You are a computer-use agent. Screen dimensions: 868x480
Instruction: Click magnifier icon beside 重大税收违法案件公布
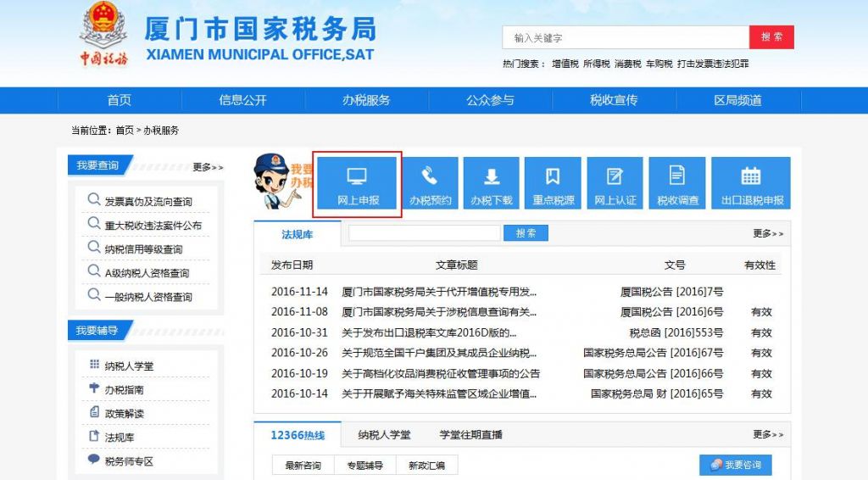pyautogui.click(x=93, y=223)
